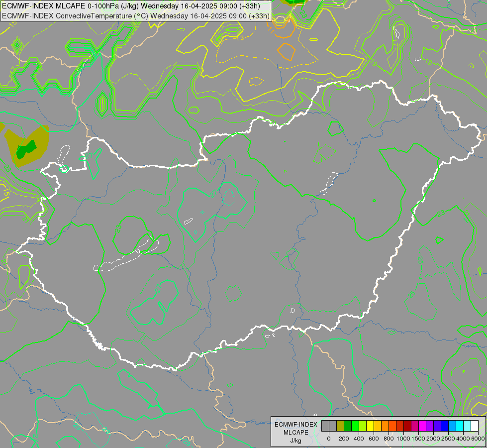Click the legend unit "J/kg"

point(296,441)
